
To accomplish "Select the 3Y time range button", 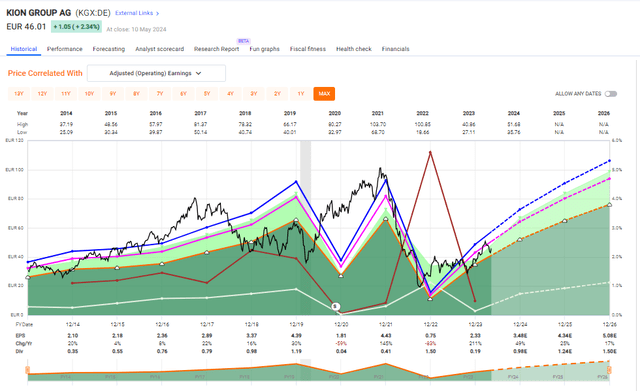I will tap(254, 94).
